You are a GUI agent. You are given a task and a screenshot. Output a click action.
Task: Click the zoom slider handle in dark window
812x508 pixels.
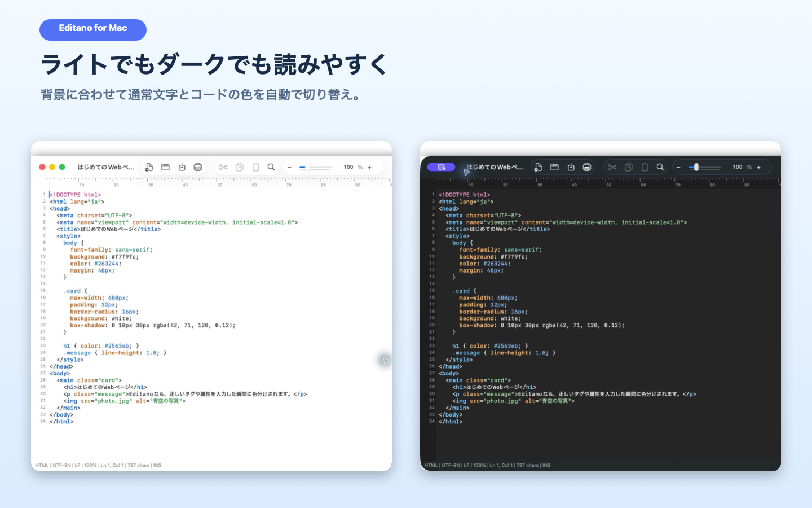pos(696,167)
